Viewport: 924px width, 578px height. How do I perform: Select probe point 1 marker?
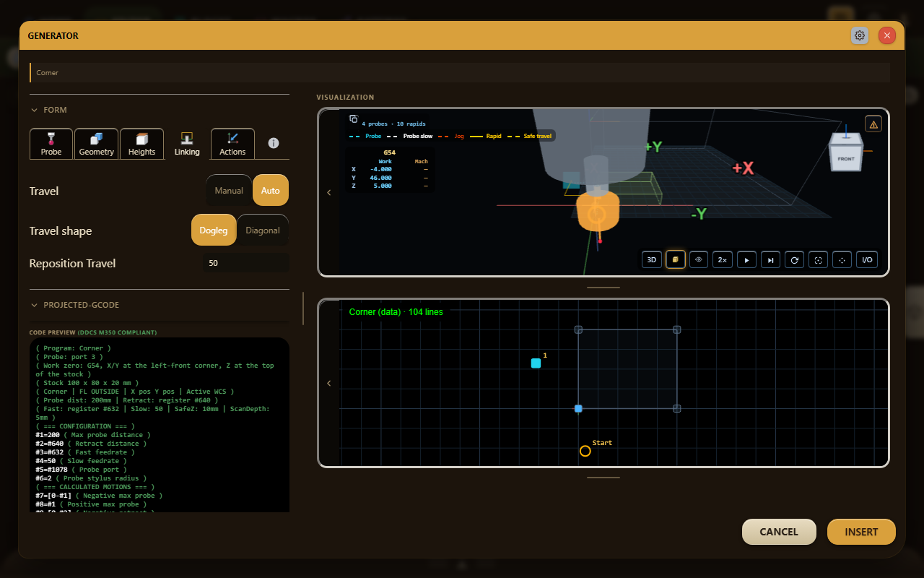coord(536,363)
